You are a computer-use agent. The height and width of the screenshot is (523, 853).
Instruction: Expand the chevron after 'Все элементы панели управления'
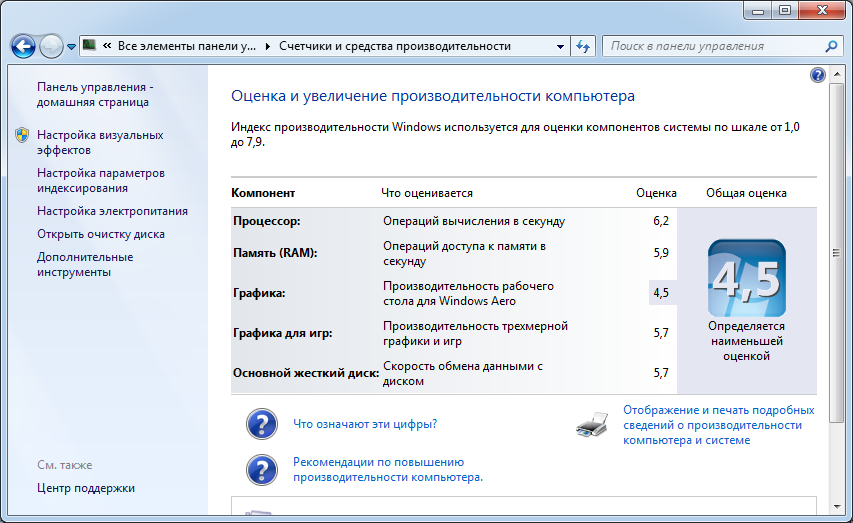pyautogui.click(x=270, y=46)
